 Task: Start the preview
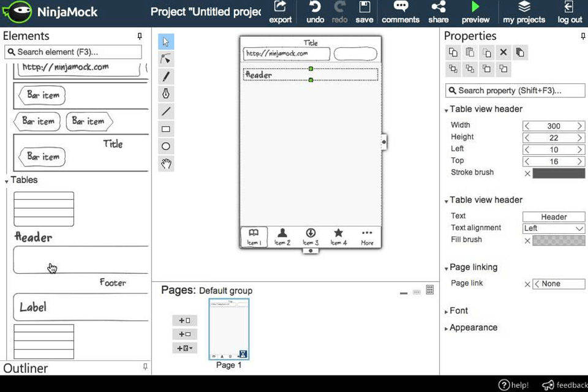pyautogui.click(x=475, y=12)
